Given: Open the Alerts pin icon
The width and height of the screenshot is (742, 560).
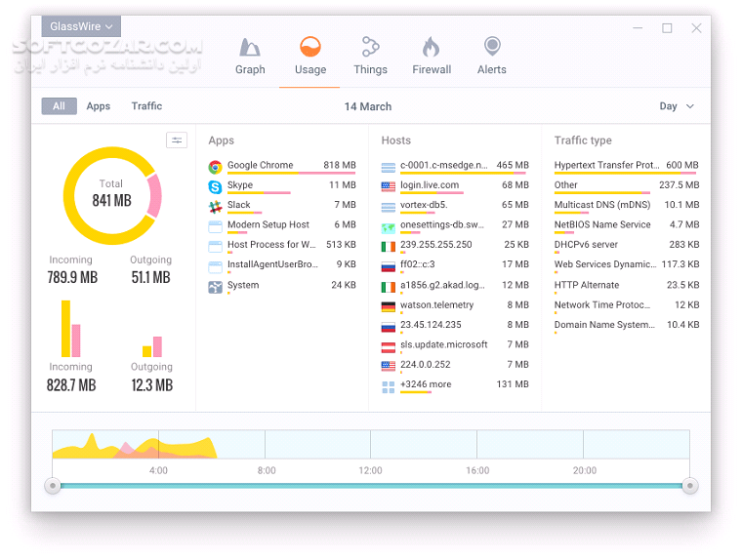Looking at the screenshot, I should [492, 48].
